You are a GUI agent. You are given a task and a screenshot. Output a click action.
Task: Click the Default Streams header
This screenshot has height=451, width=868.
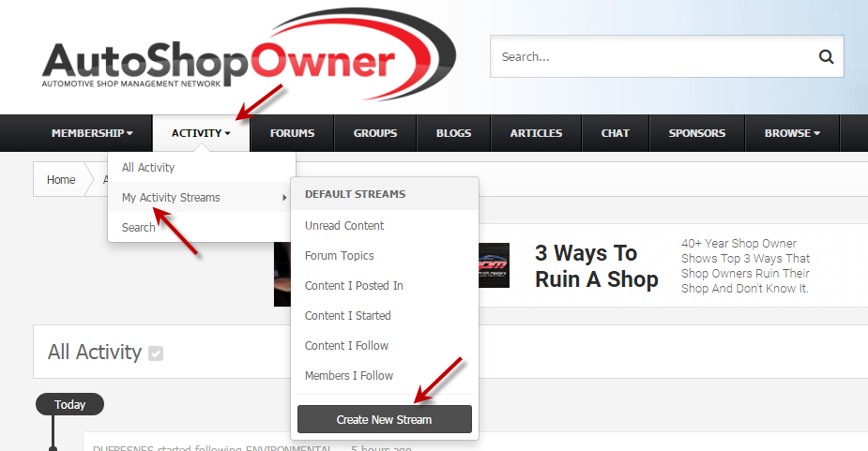355,194
